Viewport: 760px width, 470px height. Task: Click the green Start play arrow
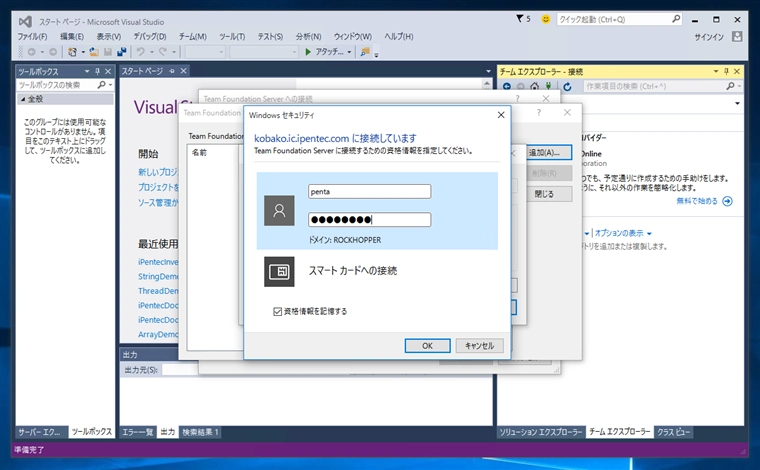[308, 51]
